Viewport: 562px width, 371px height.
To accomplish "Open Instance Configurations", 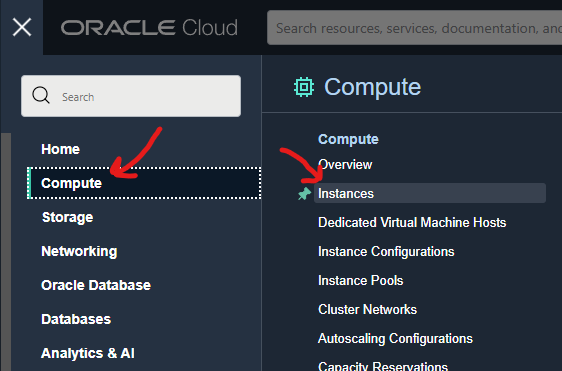I will click(x=386, y=252).
